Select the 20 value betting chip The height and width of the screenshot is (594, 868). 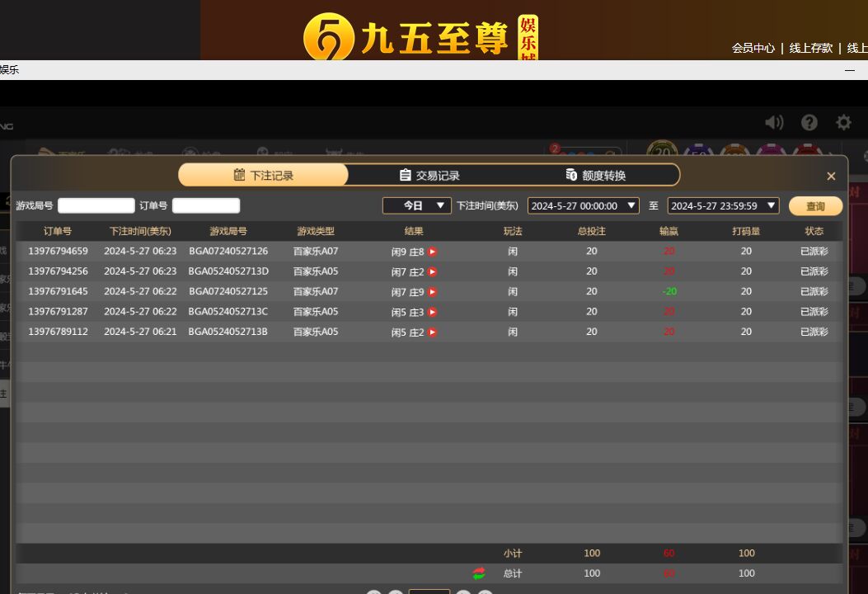(662, 149)
